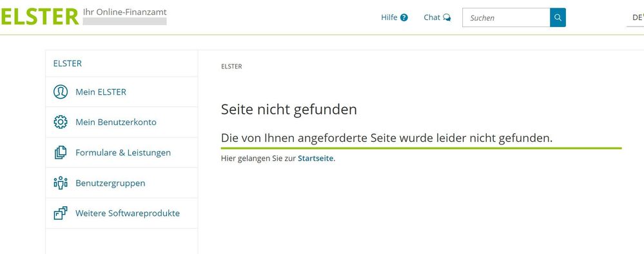Click the 'Ihr Online-Finanzamt' tagline
This screenshot has width=644, height=254.
125,12
